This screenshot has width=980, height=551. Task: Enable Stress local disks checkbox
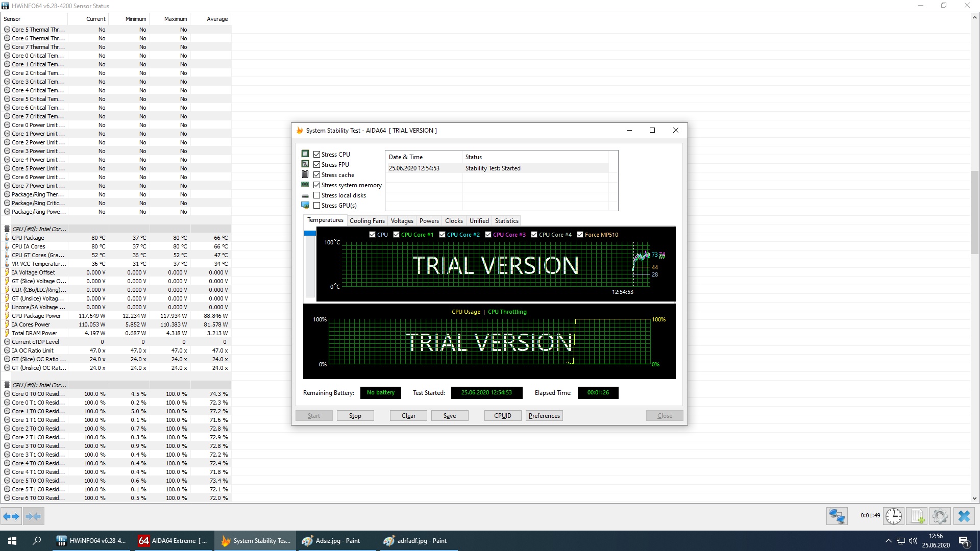tap(317, 195)
